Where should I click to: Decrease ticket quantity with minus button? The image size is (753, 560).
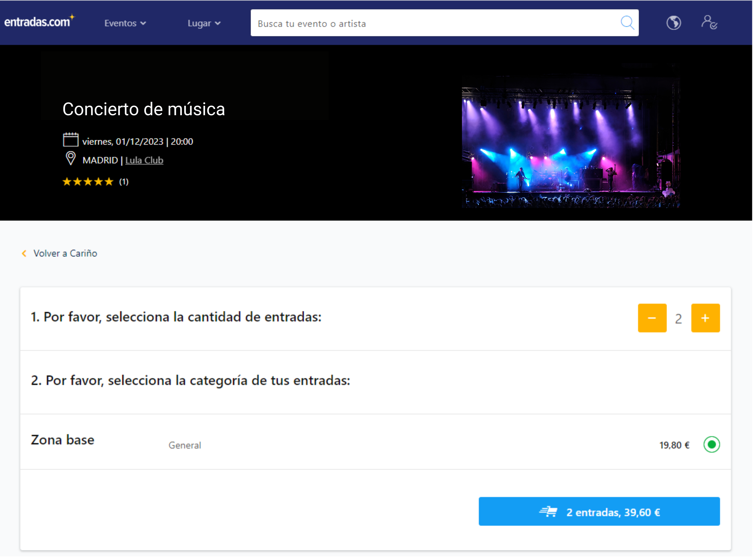tap(652, 318)
